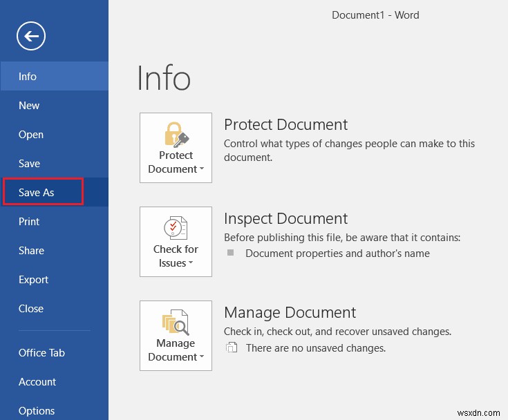Click the 'Protect Document' heading
Image resolution: width=508 pixels, height=420 pixels.
point(285,124)
